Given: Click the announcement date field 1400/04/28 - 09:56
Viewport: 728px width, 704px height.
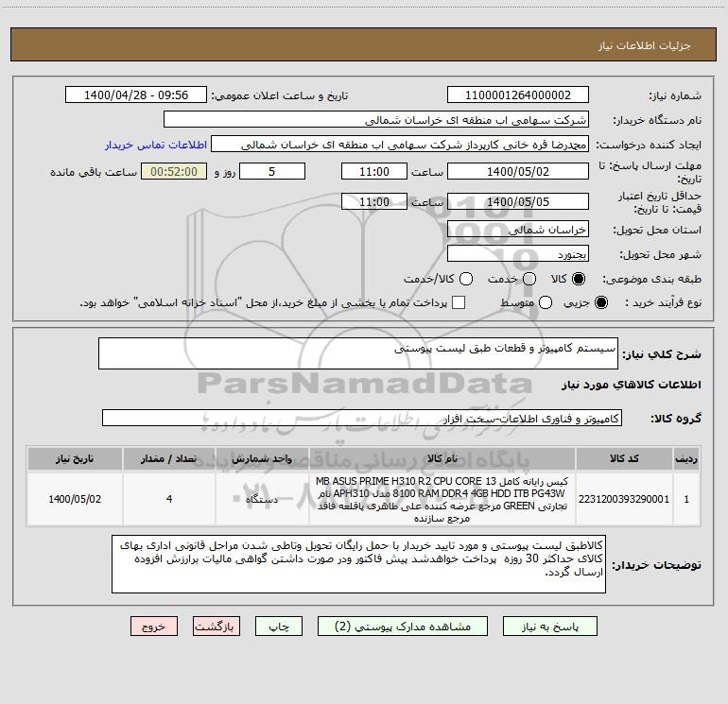Looking at the screenshot, I should coord(136,94).
